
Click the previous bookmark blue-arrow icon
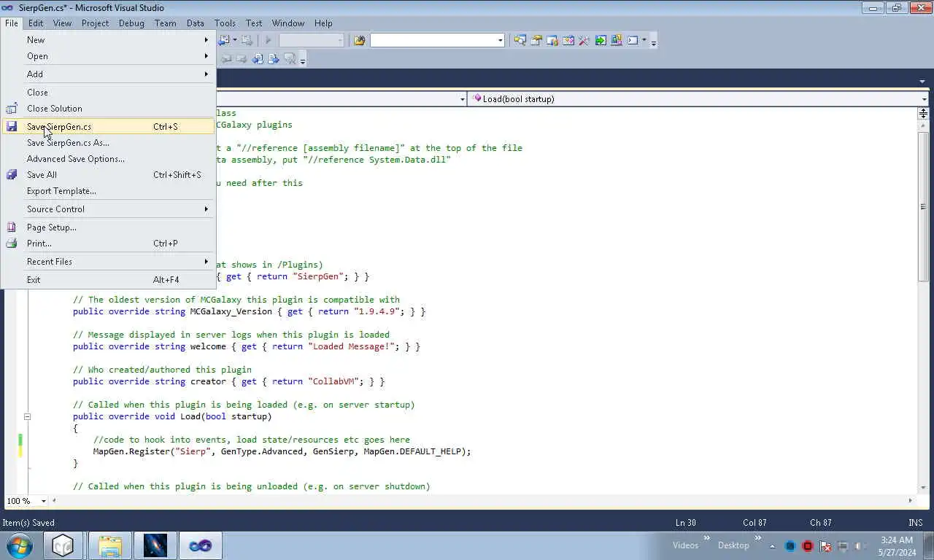tap(258, 59)
